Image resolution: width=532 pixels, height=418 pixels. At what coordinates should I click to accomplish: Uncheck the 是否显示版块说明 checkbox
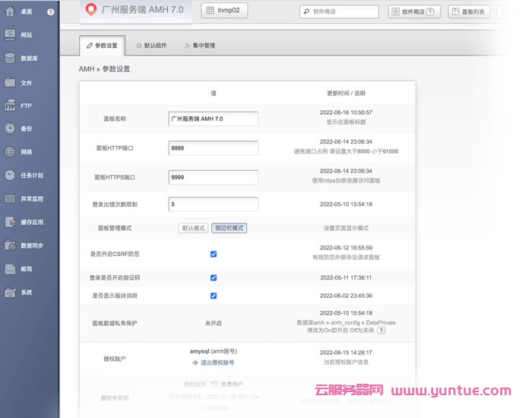[214, 296]
